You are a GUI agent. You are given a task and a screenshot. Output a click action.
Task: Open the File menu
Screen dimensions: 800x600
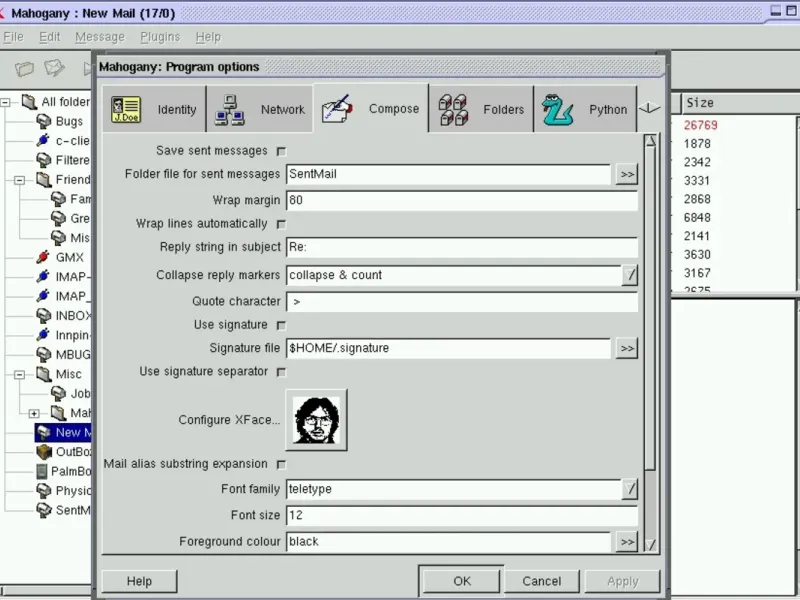click(13, 37)
